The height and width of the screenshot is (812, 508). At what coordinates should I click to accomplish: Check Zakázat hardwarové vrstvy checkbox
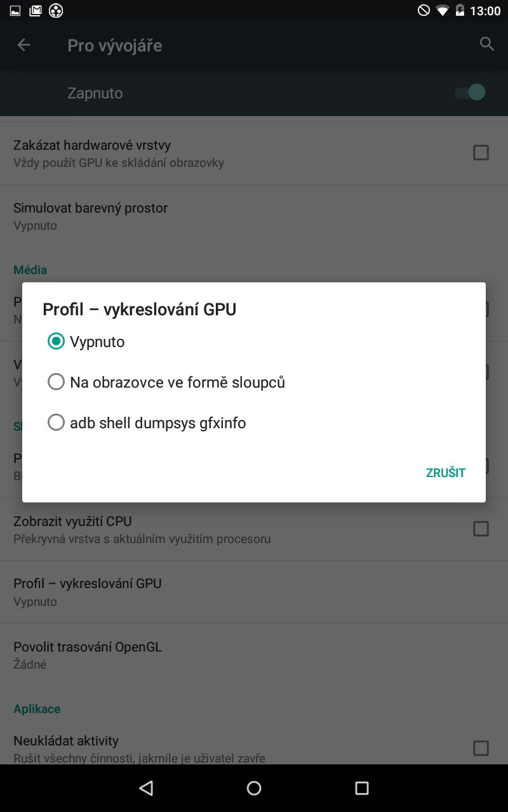[x=481, y=153]
